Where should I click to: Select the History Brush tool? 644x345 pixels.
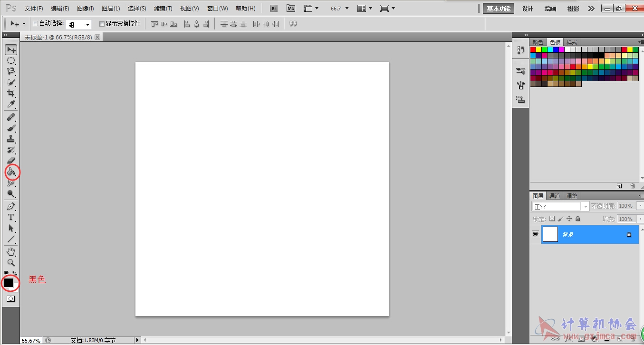pyautogui.click(x=11, y=150)
